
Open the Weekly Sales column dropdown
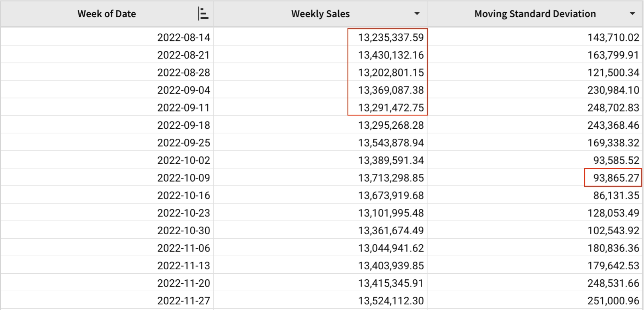tap(417, 14)
